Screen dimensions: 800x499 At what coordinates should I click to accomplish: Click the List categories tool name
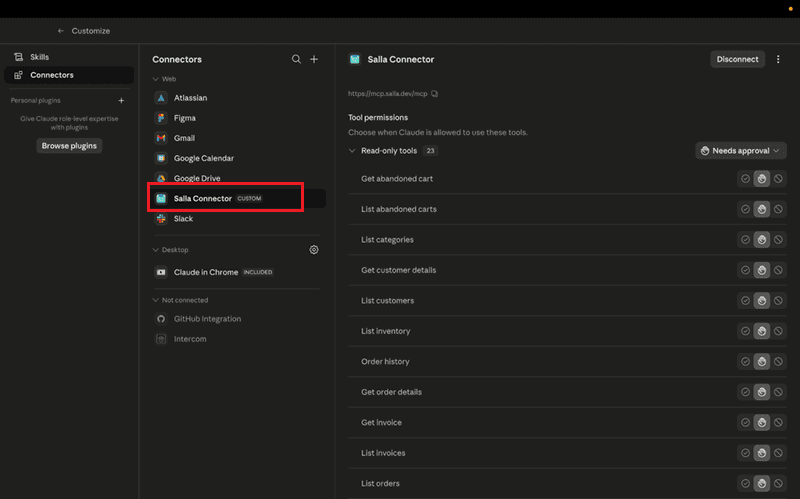[x=387, y=240]
